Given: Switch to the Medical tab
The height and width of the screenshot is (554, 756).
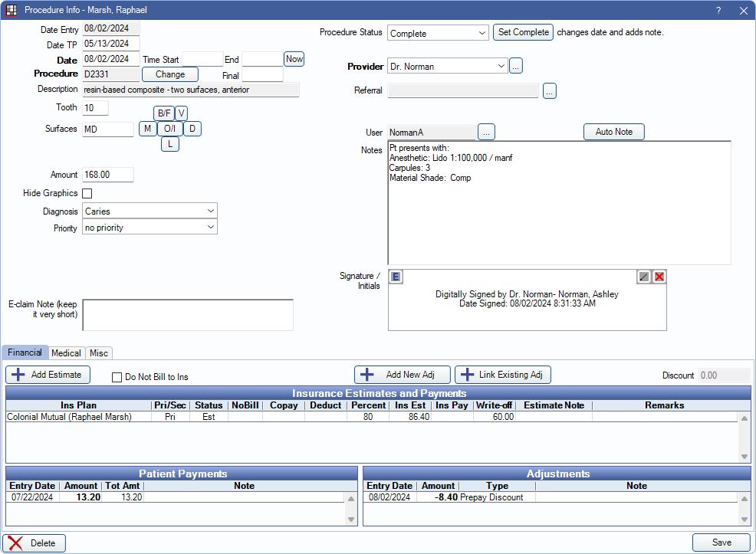Looking at the screenshot, I should 66,353.
